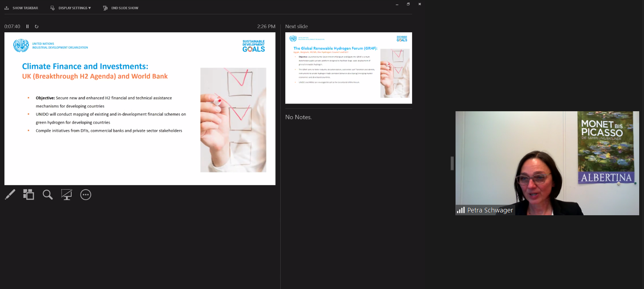Image resolution: width=644 pixels, height=289 pixels.
Task: Click the next slide preview thumbnail
Action: click(x=349, y=68)
